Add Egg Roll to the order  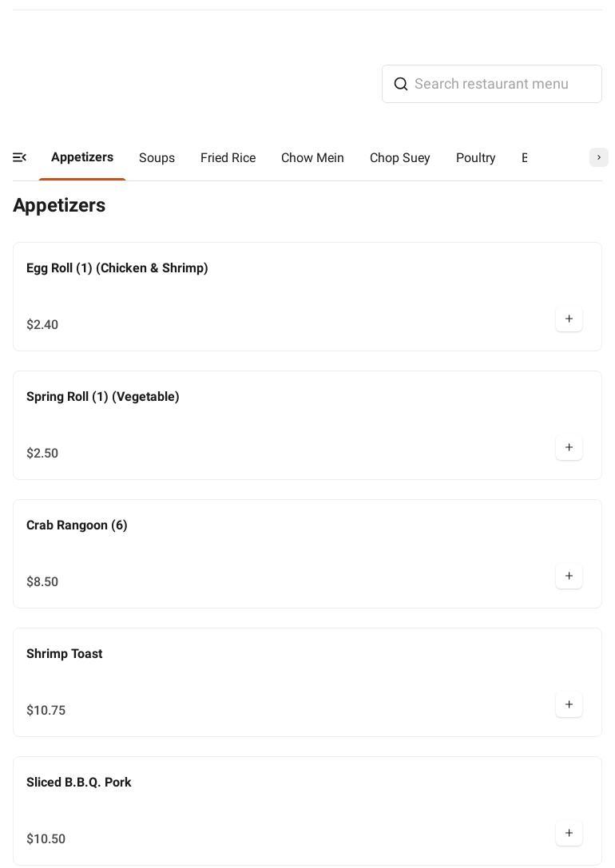pos(569,319)
